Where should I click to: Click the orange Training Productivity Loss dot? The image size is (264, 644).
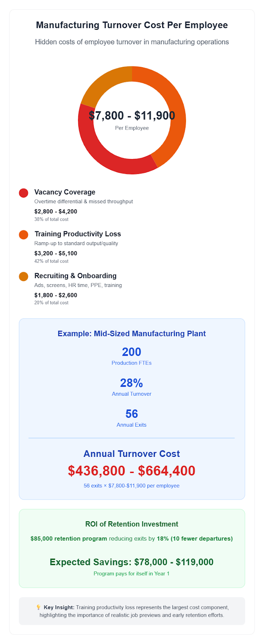23,235
